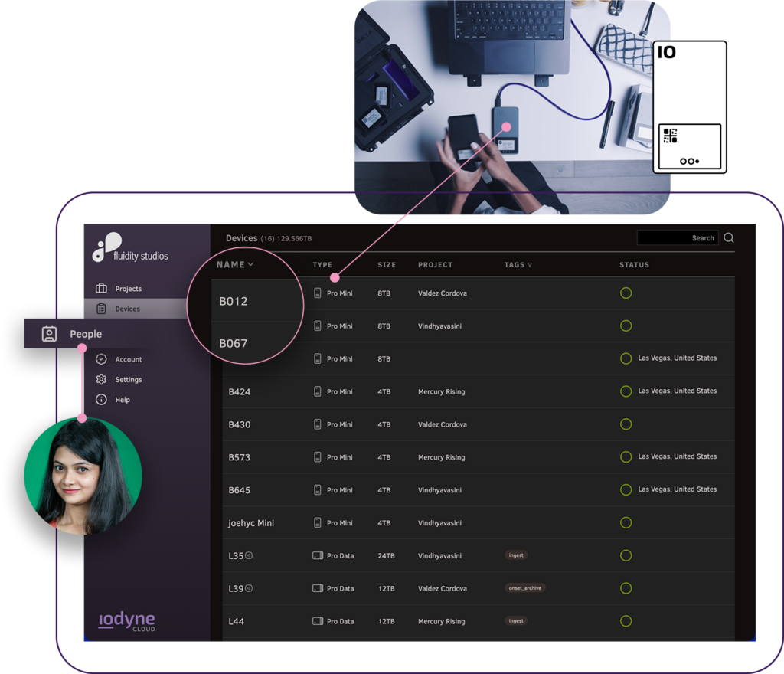Viewport: 784px width, 674px height.
Task: Open Account in the sidebar
Action: tap(129, 359)
